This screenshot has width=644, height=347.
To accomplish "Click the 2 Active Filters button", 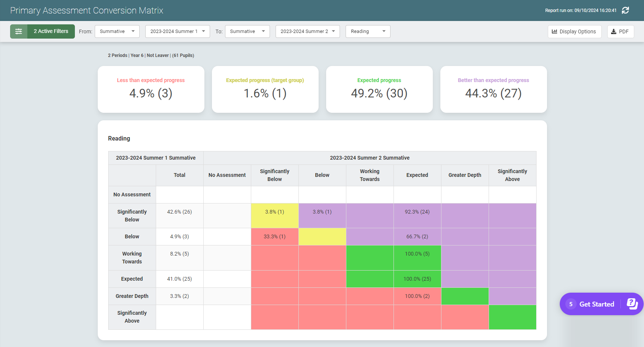I will coord(51,31).
